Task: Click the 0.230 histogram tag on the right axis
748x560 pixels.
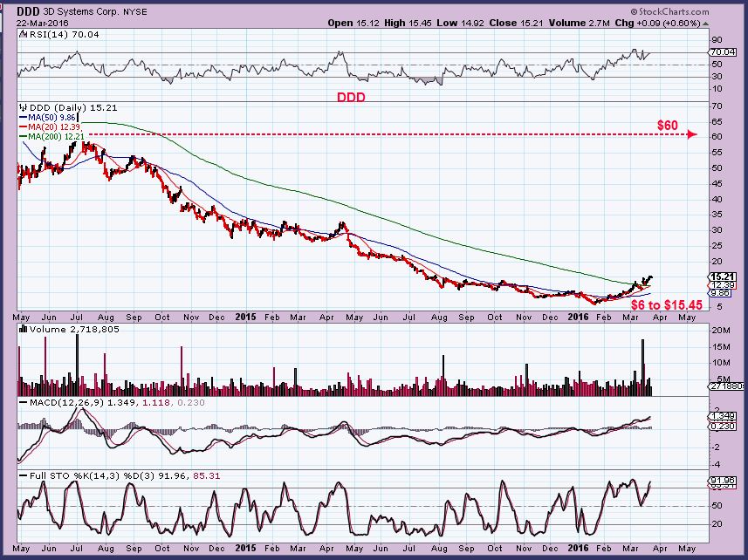Action: click(x=722, y=426)
